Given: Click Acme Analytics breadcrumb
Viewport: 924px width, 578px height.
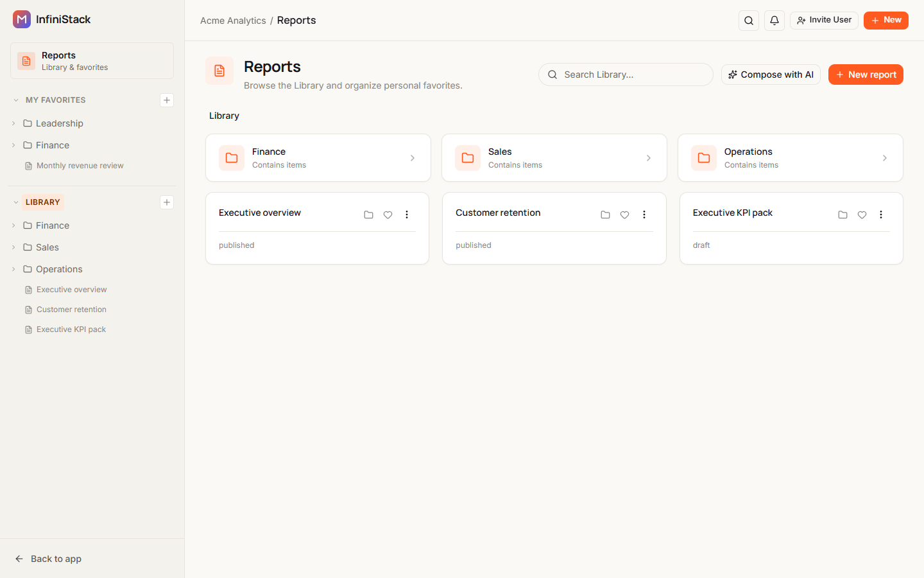Looking at the screenshot, I should [233, 21].
